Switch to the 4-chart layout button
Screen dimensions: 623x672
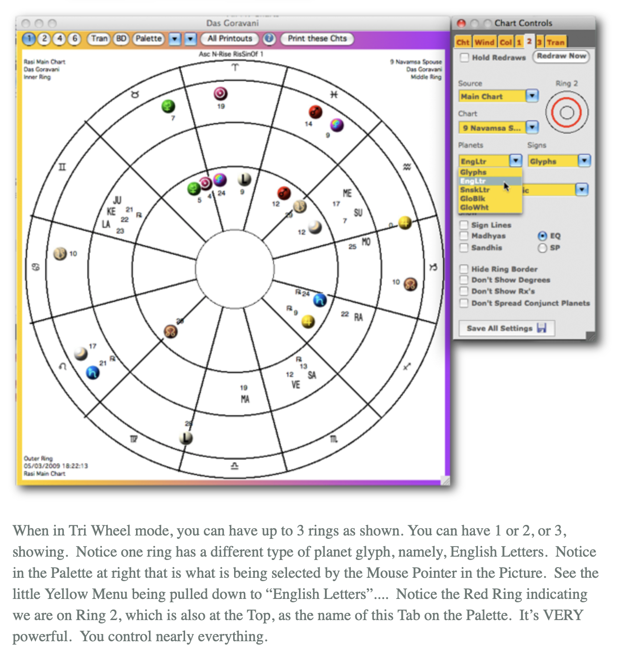(59, 39)
